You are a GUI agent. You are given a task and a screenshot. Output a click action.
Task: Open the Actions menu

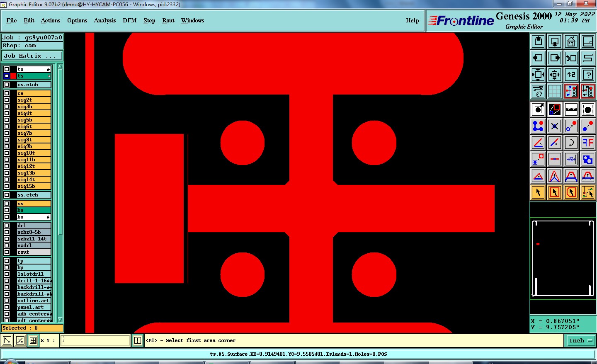[51, 20]
